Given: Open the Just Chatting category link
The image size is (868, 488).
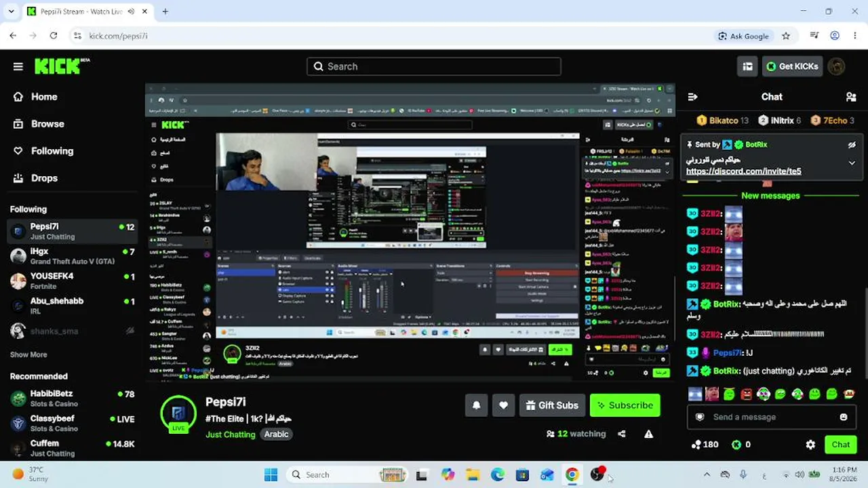Looking at the screenshot, I should 231,434.
